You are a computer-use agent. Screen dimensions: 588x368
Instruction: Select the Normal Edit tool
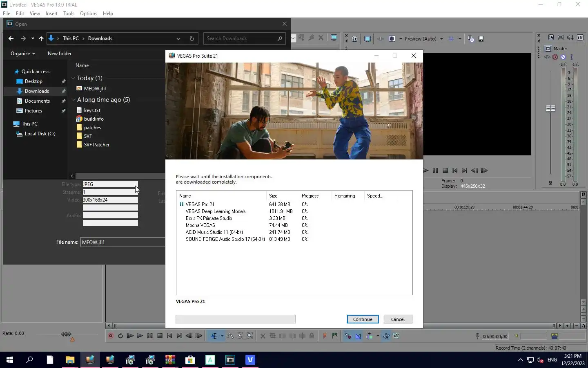coord(214,336)
